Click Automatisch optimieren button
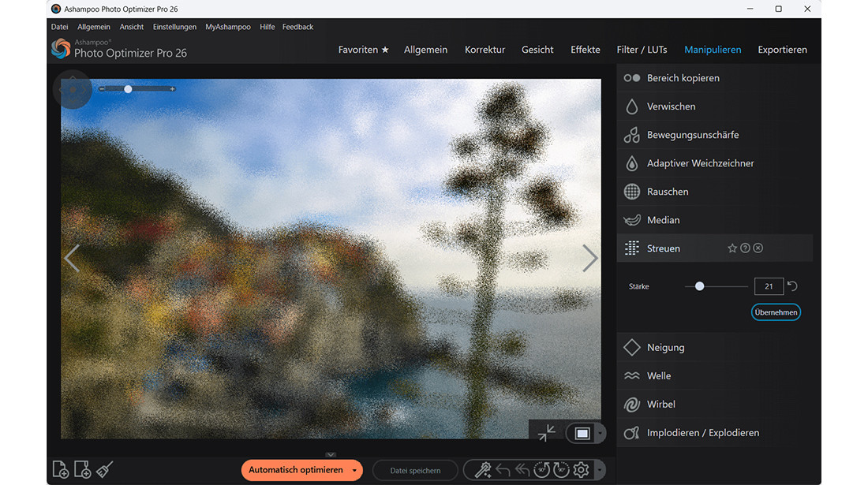The width and height of the screenshot is (868, 485). pos(296,470)
